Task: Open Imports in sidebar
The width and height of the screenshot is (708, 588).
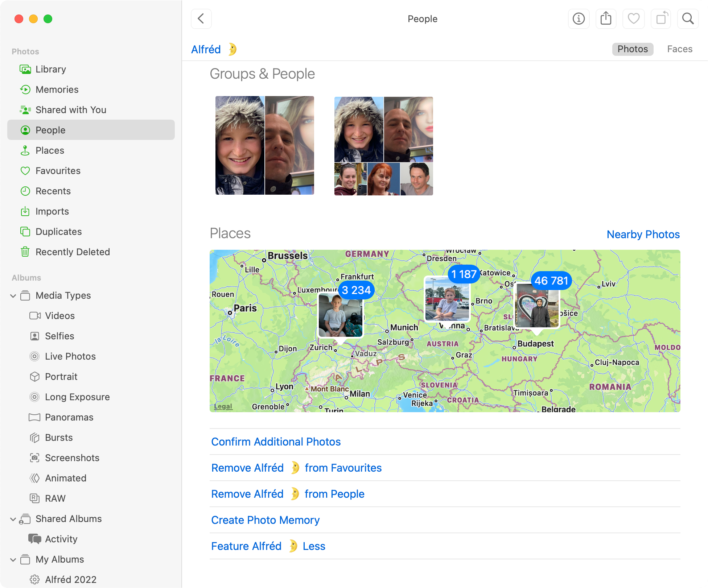Action: click(91, 211)
